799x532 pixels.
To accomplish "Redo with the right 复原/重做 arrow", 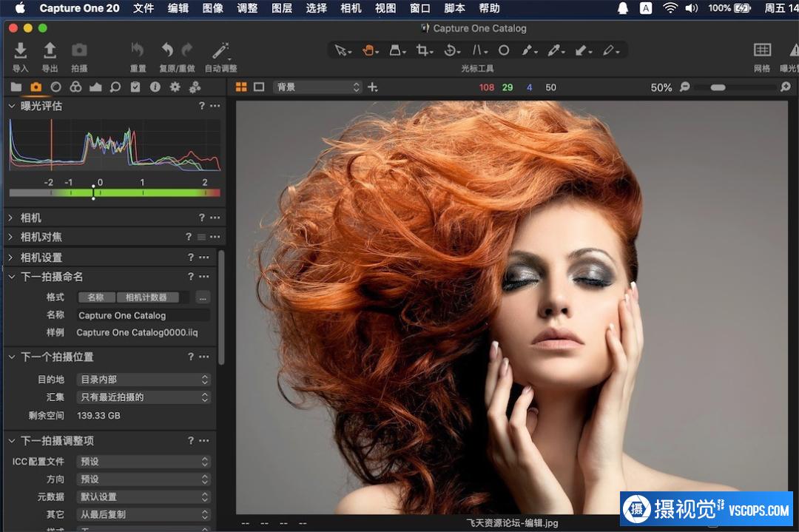I will [x=187, y=50].
